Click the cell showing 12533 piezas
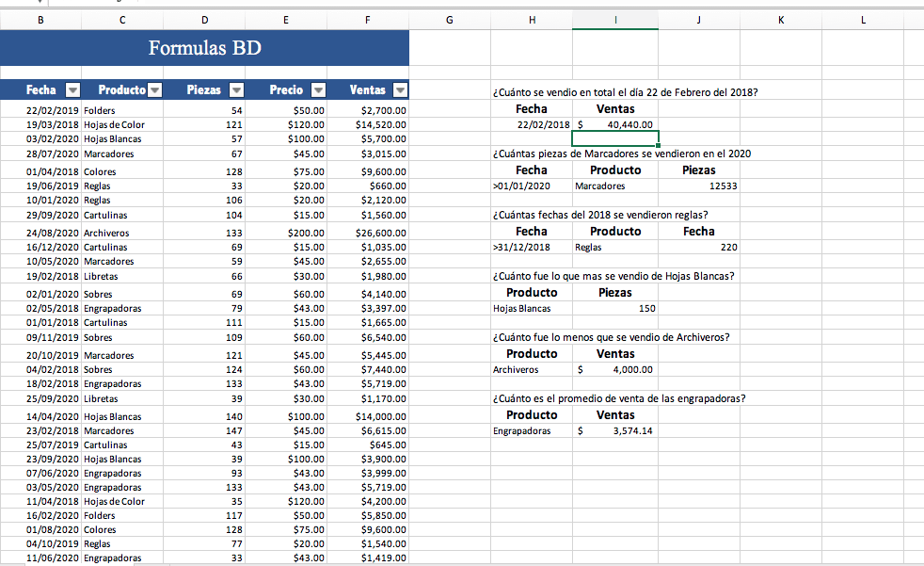This screenshot has height=566, width=924. tap(698, 186)
